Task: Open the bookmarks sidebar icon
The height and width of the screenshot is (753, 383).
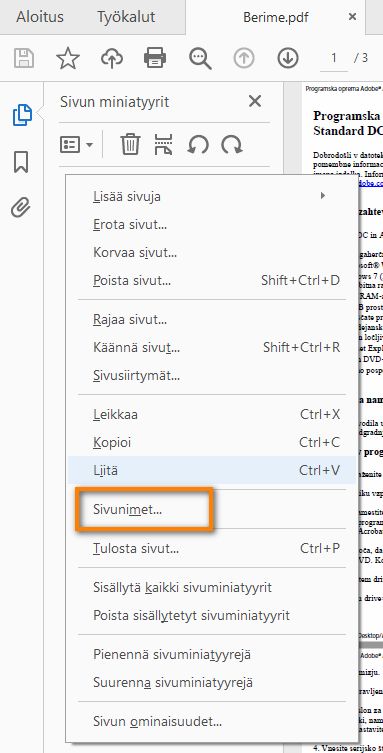Action: pyautogui.click(x=21, y=162)
